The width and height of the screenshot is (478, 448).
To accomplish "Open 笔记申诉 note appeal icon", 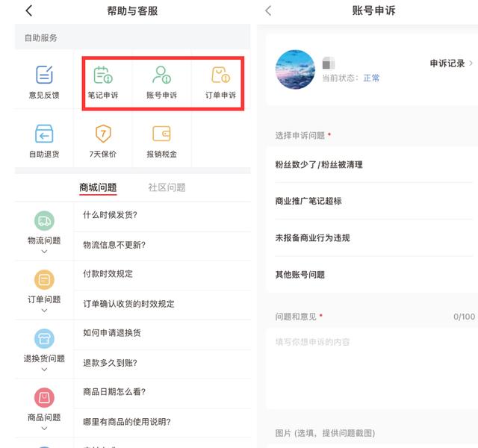I will [103, 81].
